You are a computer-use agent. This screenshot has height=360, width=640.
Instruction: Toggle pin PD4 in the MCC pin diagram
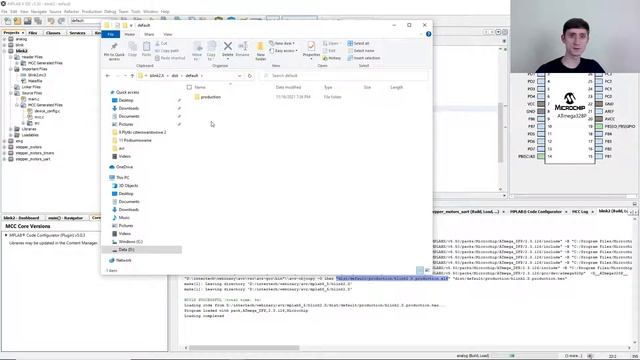click(541, 96)
